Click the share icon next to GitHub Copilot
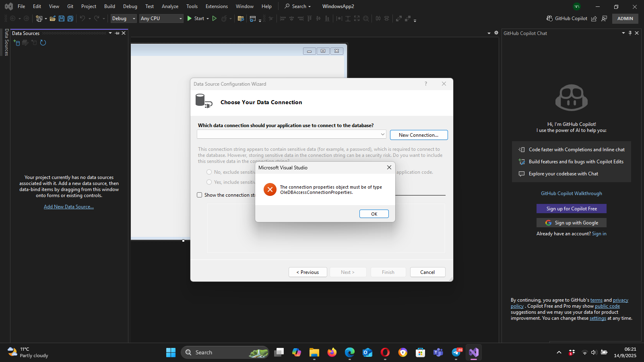The width and height of the screenshot is (644, 362). pos(594,19)
